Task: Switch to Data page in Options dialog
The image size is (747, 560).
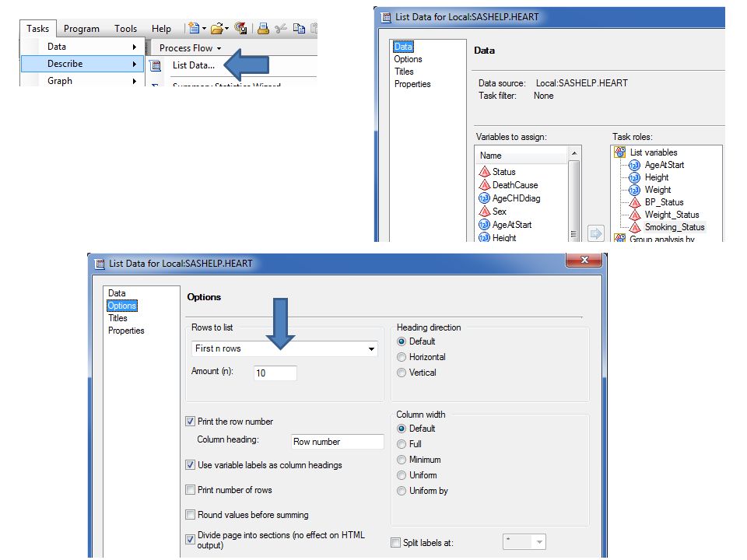Action: [x=117, y=293]
